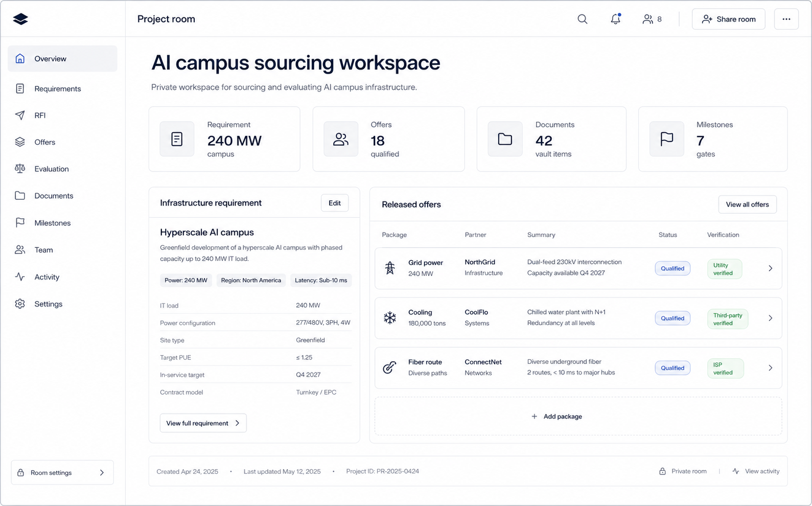Viewport: 812px width, 506px height.
Task: Click the Qualified badge for Cooling
Action: (672, 318)
